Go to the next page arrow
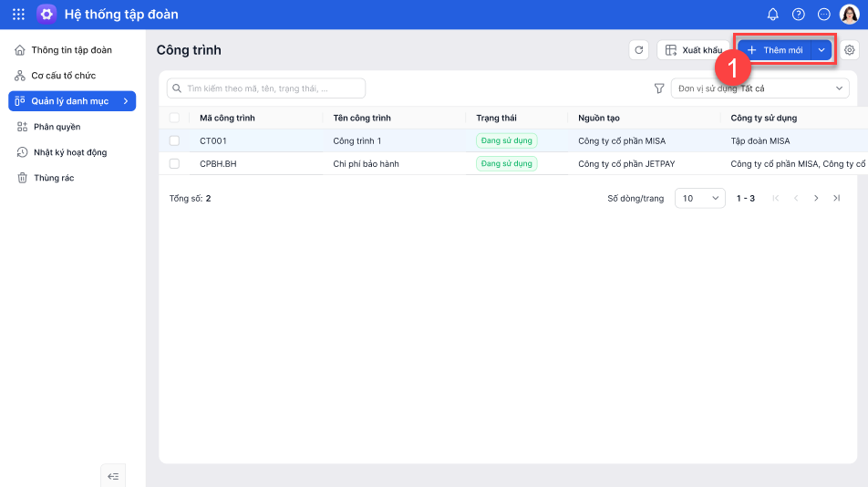 [x=816, y=198]
